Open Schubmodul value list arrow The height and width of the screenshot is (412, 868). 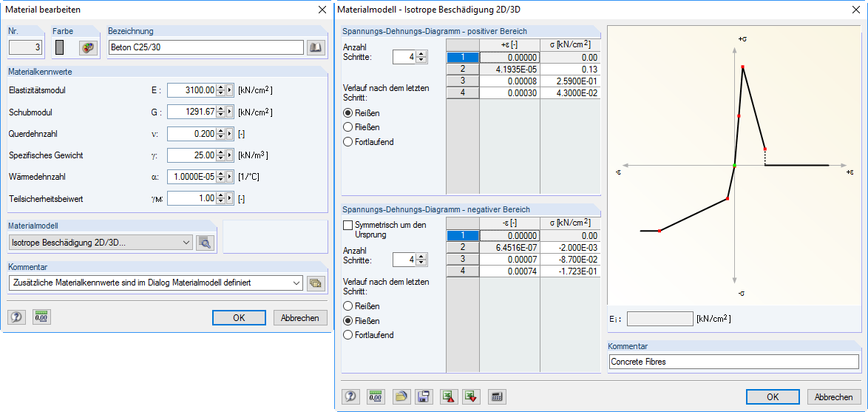tap(230, 112)
